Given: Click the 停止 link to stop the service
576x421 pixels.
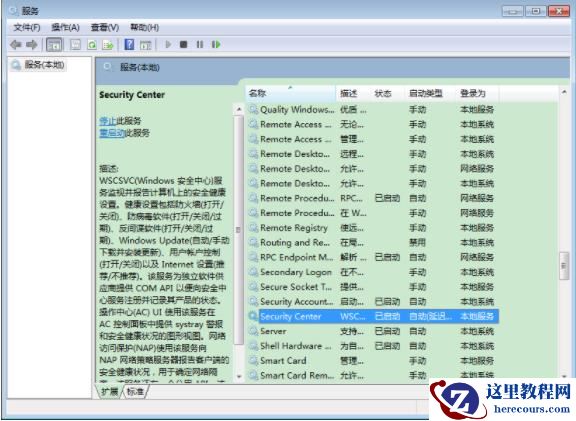Looking at the screenshot, I should [108, 121].
